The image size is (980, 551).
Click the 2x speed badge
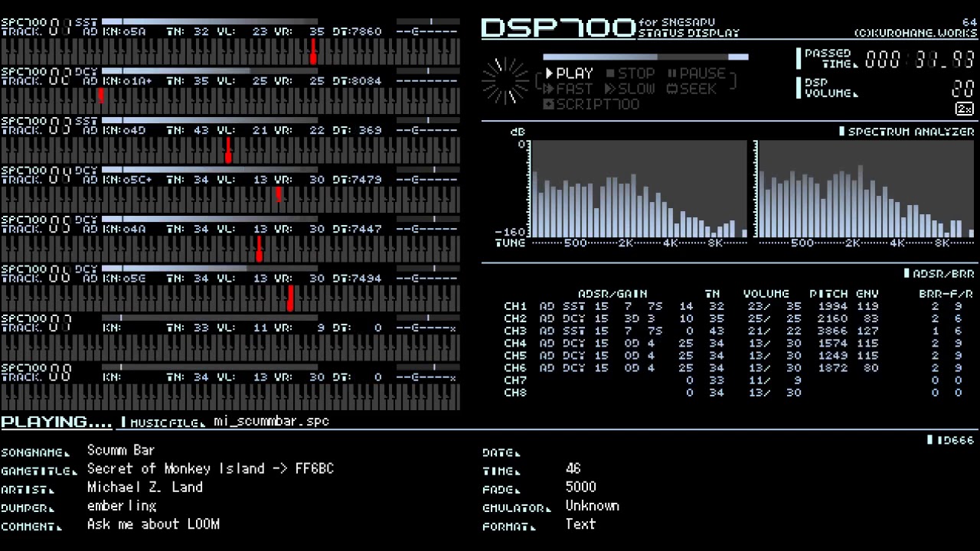(965, 109)
